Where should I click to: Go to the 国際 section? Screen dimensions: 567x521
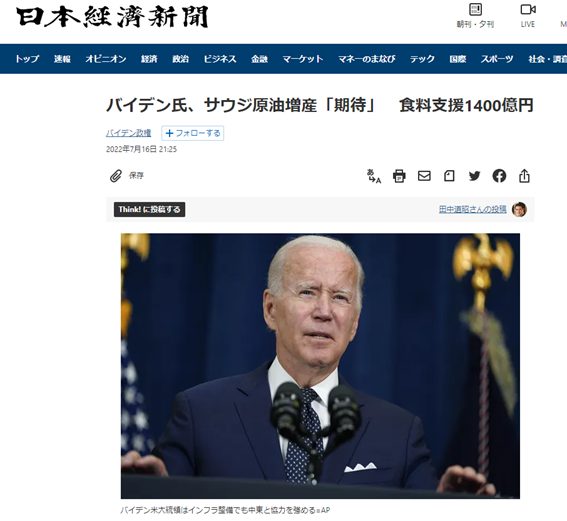[x=457, y=59]
